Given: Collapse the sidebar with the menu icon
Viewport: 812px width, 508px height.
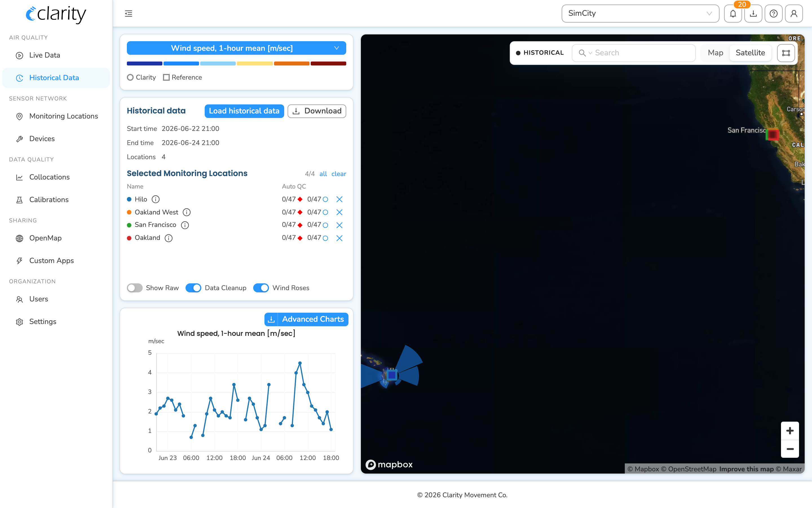Looking at the screenshot, I should tap(129, 14).
